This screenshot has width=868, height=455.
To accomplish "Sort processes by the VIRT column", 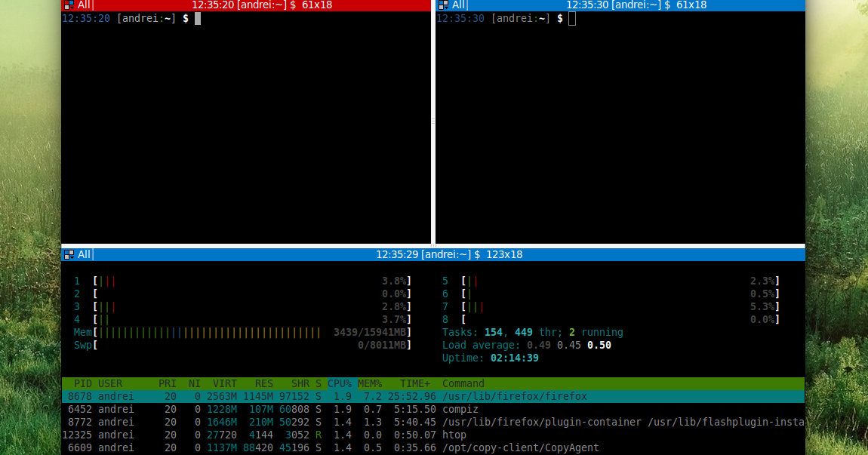I will pyautogui.click(x=224, y=383).
